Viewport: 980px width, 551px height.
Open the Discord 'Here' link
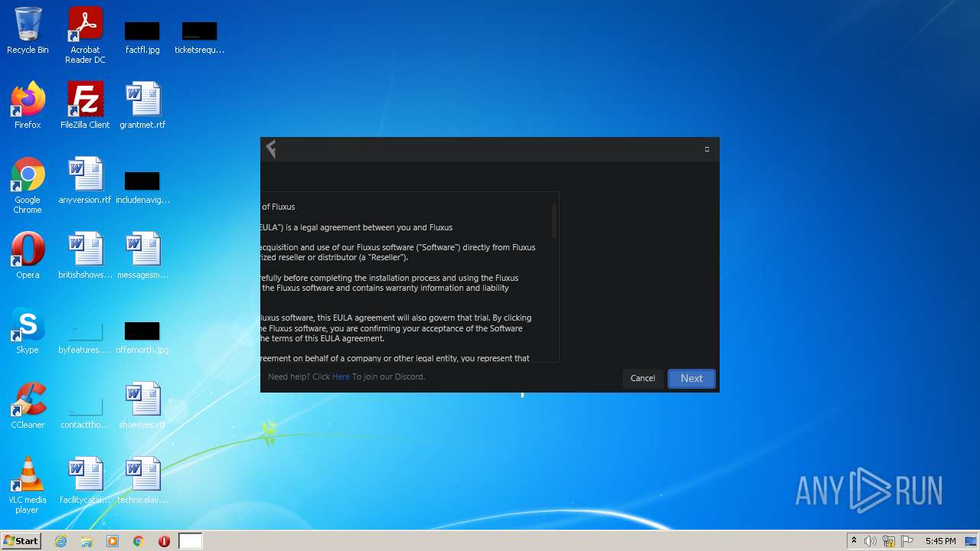click(x=341, y=377)
